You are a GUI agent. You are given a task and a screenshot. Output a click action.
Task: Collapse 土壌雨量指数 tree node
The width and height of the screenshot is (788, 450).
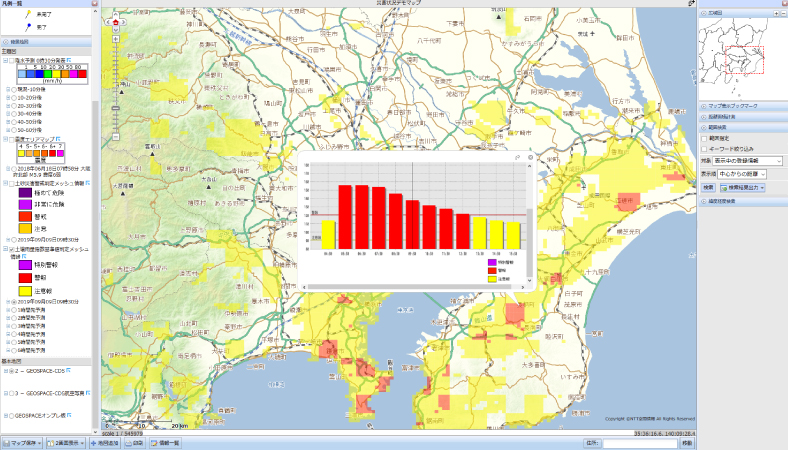point(6,249)
